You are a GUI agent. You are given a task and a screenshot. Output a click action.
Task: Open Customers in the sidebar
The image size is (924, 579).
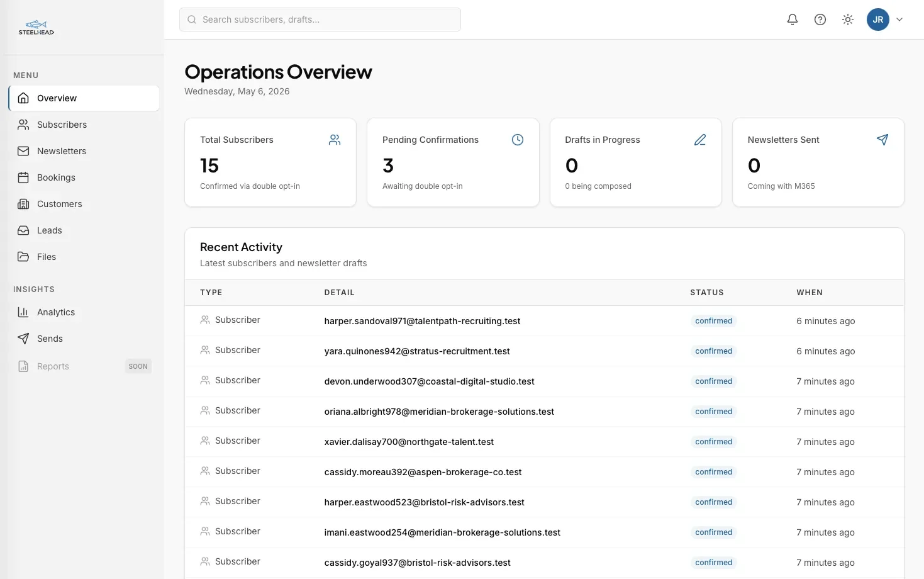(x=84, y=204)
